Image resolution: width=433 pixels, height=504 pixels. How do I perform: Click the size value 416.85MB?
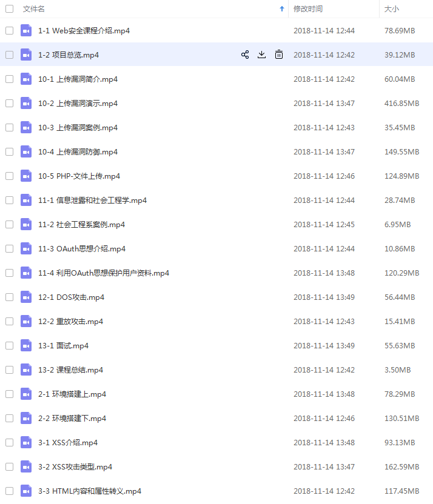point(402,104)
